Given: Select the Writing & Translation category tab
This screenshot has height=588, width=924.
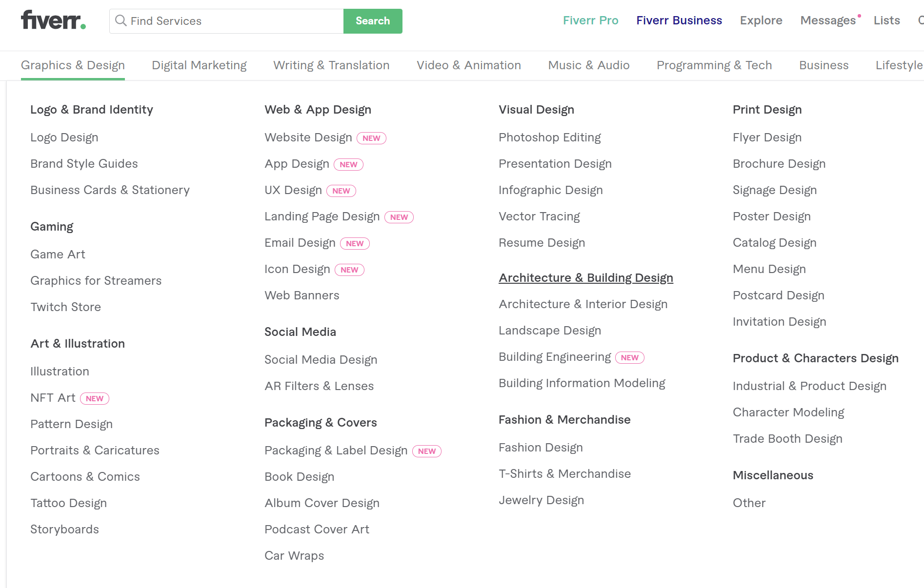Looking at the screenshot, I should coord(331,65).
